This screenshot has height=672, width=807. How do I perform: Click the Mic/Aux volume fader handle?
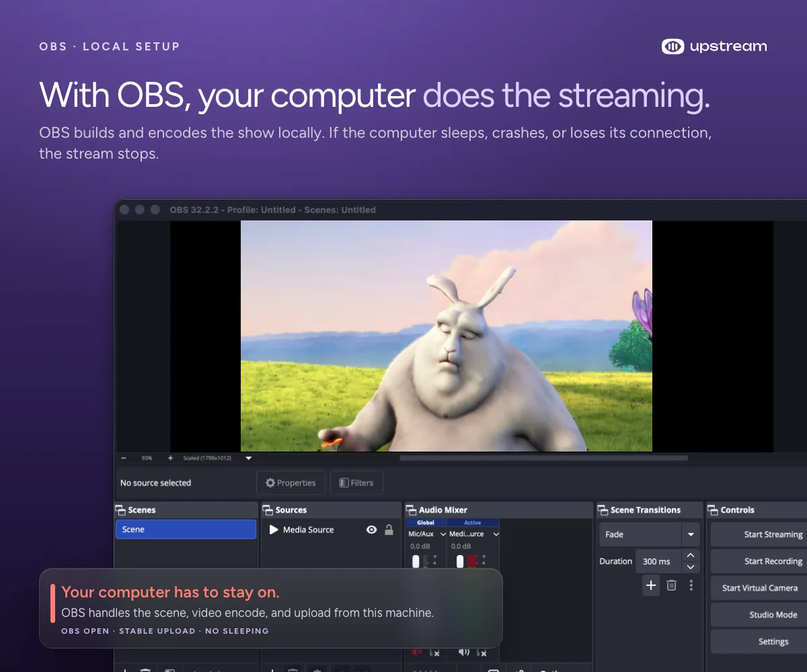pos(416,562)
